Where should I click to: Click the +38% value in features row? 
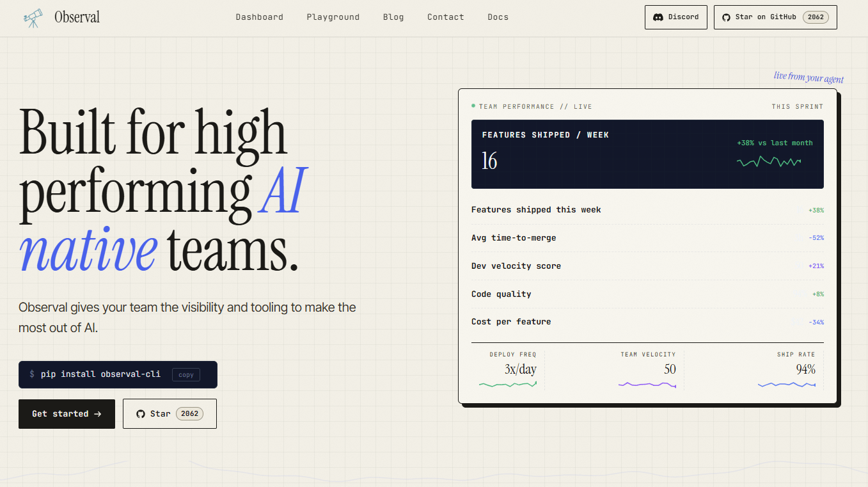(x=816, y=211)
